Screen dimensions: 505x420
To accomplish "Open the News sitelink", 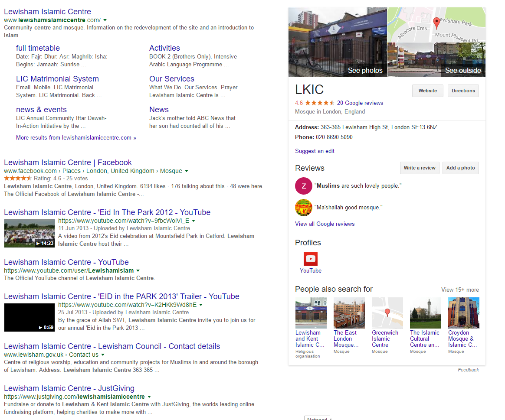I will click(x=159, y=110).
